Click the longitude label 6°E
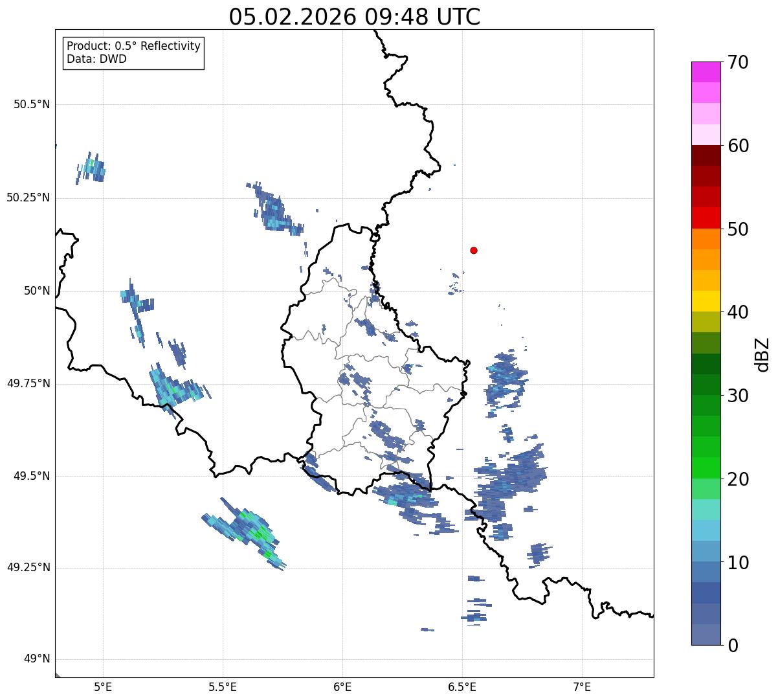Image resolution: width=778 pixels, height=700 pixels. pyautogui.click(x=343, y=686)
